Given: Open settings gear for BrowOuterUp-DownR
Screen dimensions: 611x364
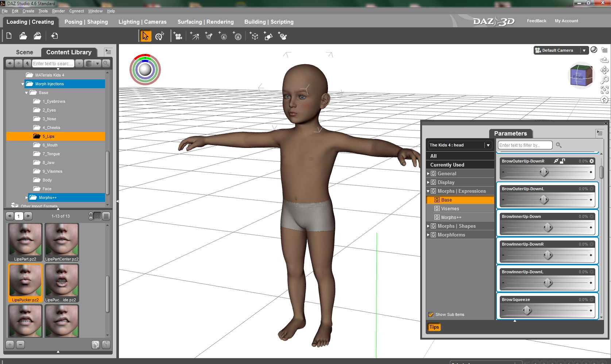Looking at the screenshot, I should 592,161.
